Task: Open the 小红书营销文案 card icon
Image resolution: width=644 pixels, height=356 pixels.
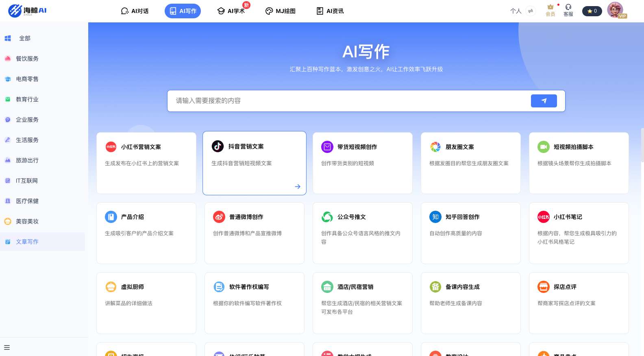Action: [111, 147]
